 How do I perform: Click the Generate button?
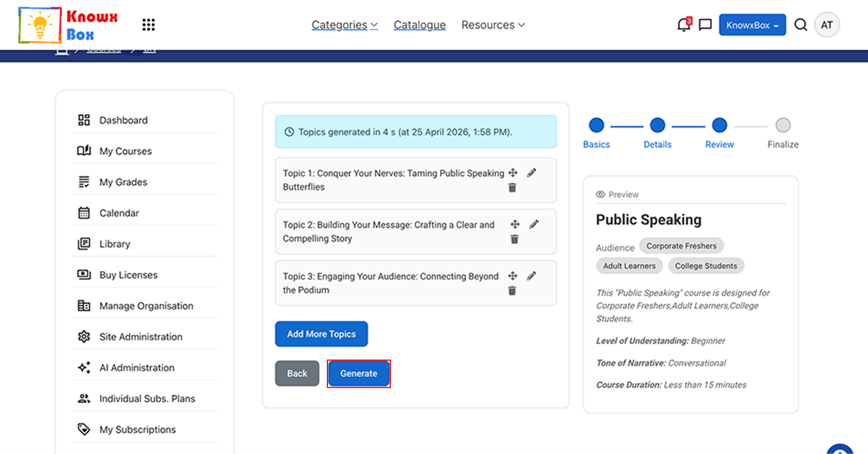(x=359, y=374)
